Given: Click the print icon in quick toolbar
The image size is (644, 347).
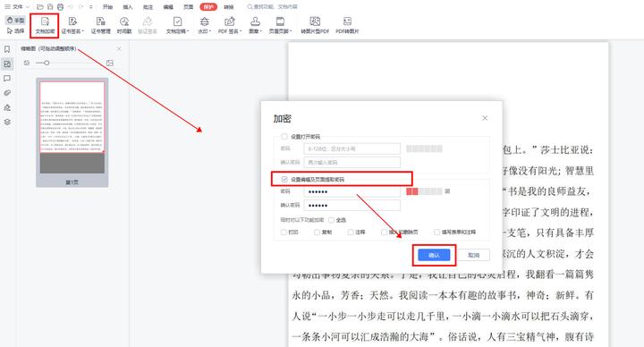Looking at the screenshot, I should click(61, 7).
